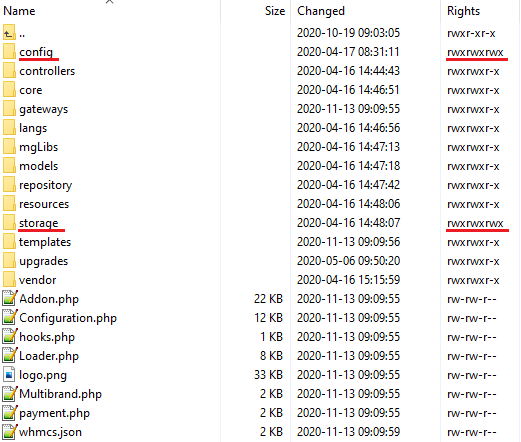Select the 'templates' folder name

tap(45, 242)
